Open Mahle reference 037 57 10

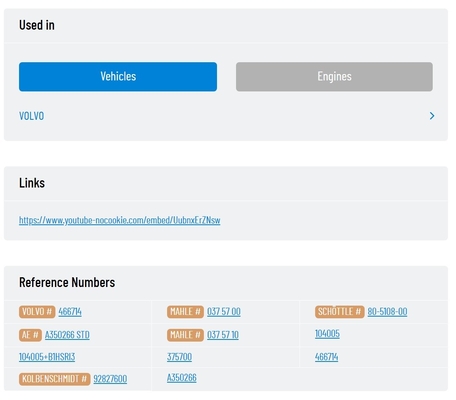(x=223, y=335)
